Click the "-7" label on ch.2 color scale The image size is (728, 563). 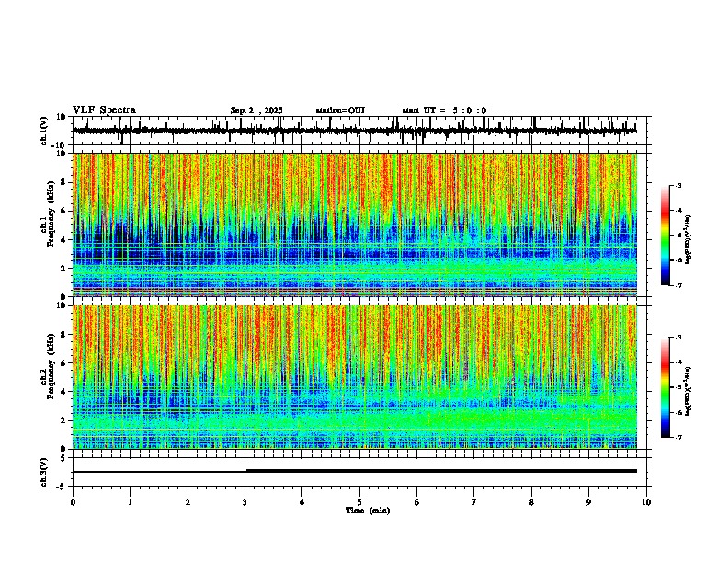[x=678, y=438]
